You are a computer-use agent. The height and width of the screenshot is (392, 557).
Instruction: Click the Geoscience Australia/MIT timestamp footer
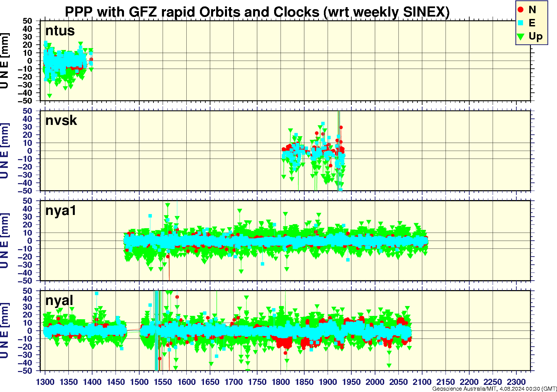[494, 389]
